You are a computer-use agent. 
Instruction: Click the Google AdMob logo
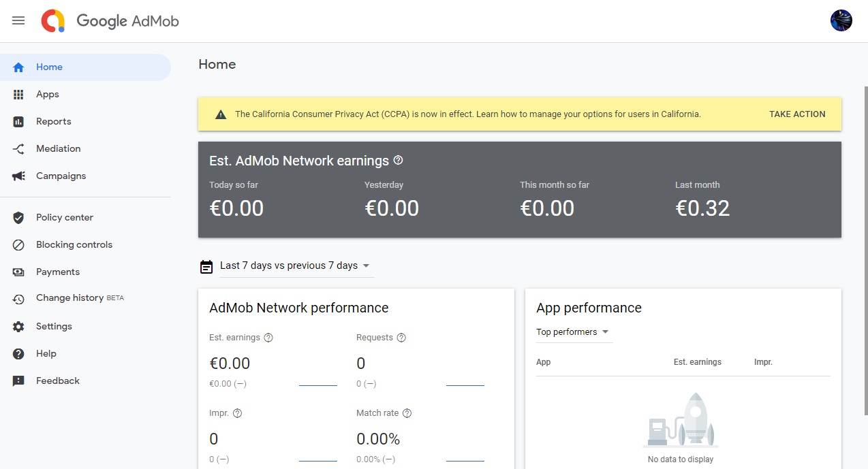coord(110,21)
